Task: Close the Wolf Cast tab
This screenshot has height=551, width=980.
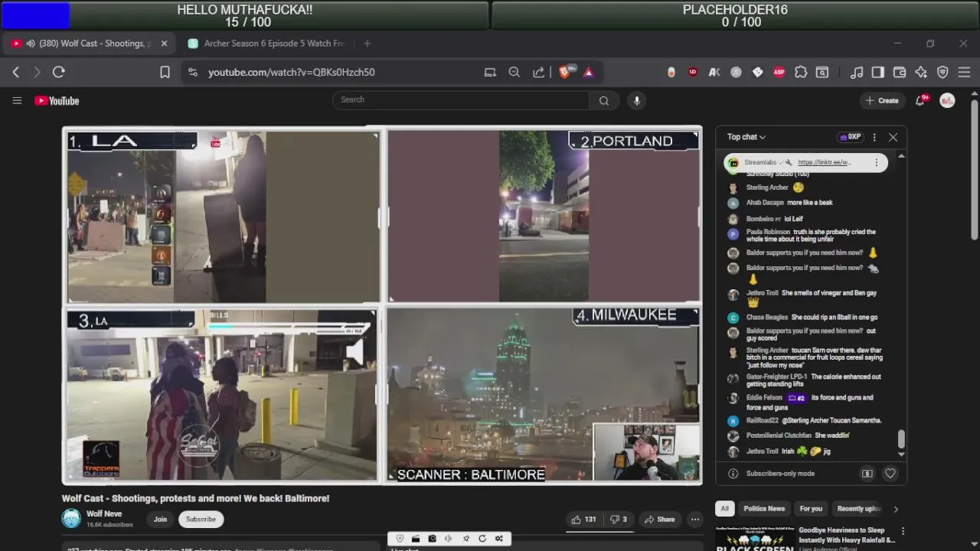Action: (164, 44)
